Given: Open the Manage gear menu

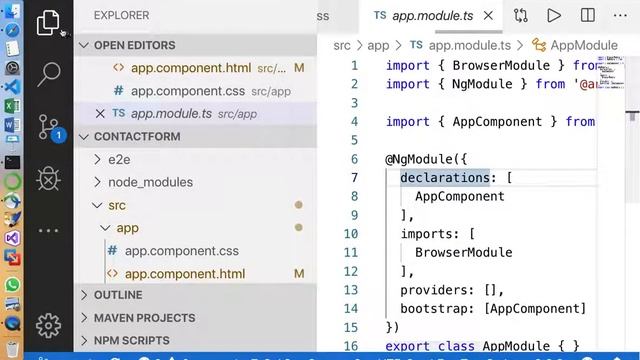Looking at the screenshot, I should coord(49,325).
